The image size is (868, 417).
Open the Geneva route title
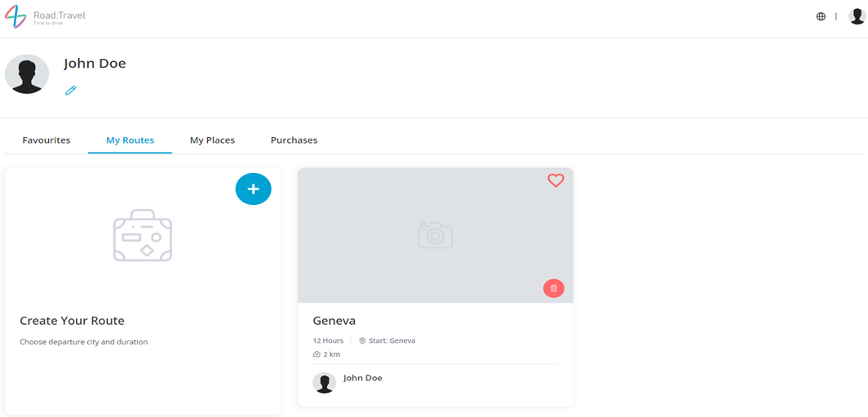coord(334,320)
